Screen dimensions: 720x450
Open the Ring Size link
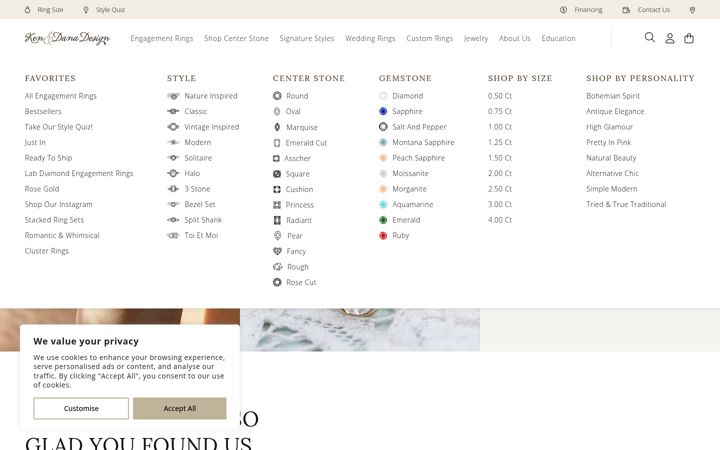(44, 10)
